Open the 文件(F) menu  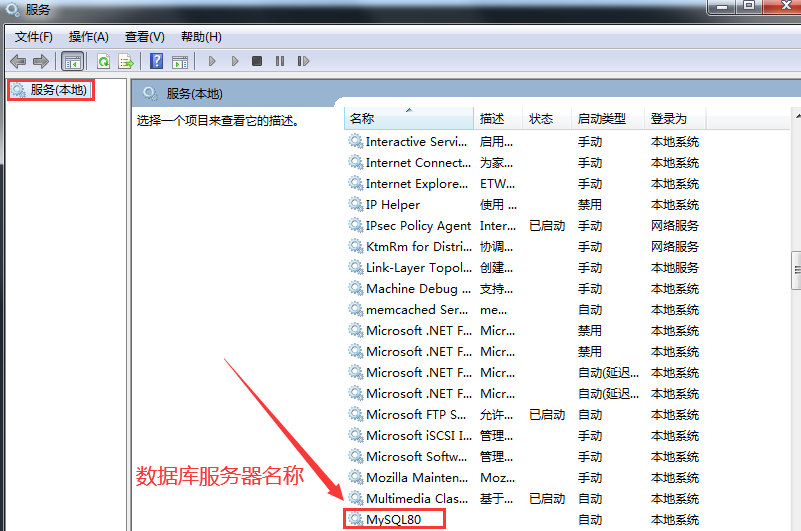[34, 37]
